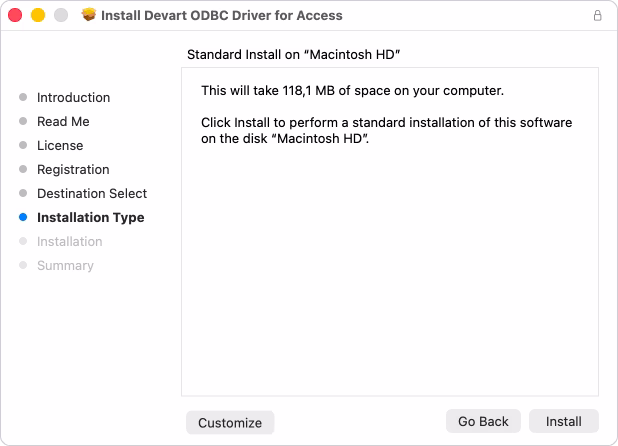618x446 pixels.
Task: Open the Customize options
Action: 230,422
